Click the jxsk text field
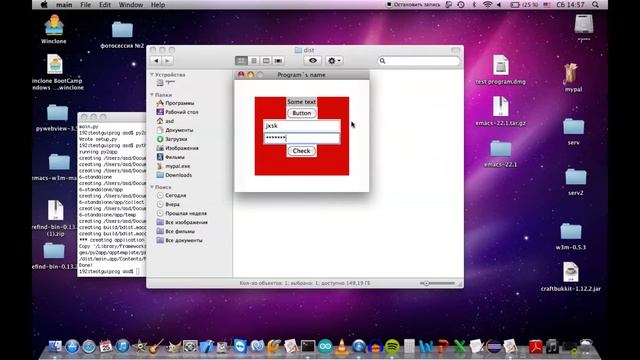 coord(302,126)
